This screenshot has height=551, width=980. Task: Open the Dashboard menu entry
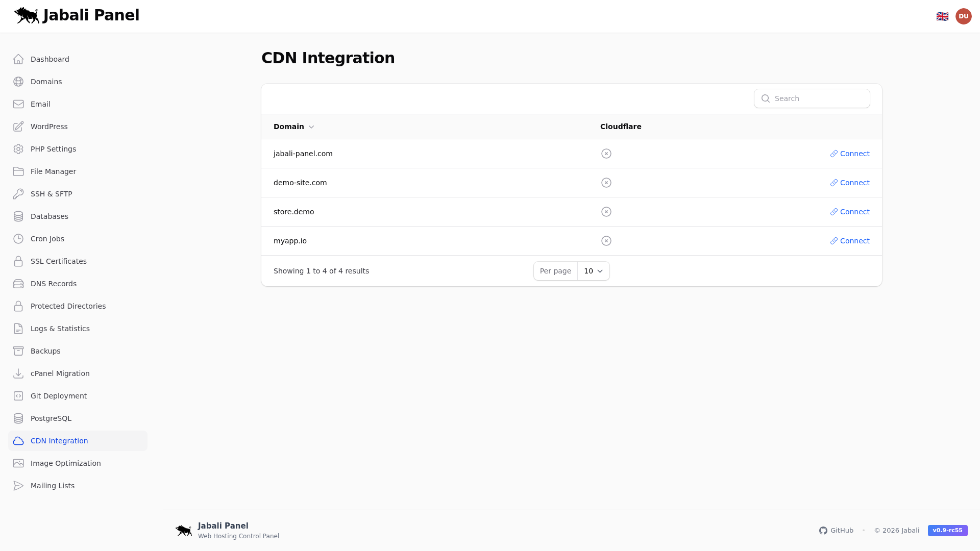(50, 59)
